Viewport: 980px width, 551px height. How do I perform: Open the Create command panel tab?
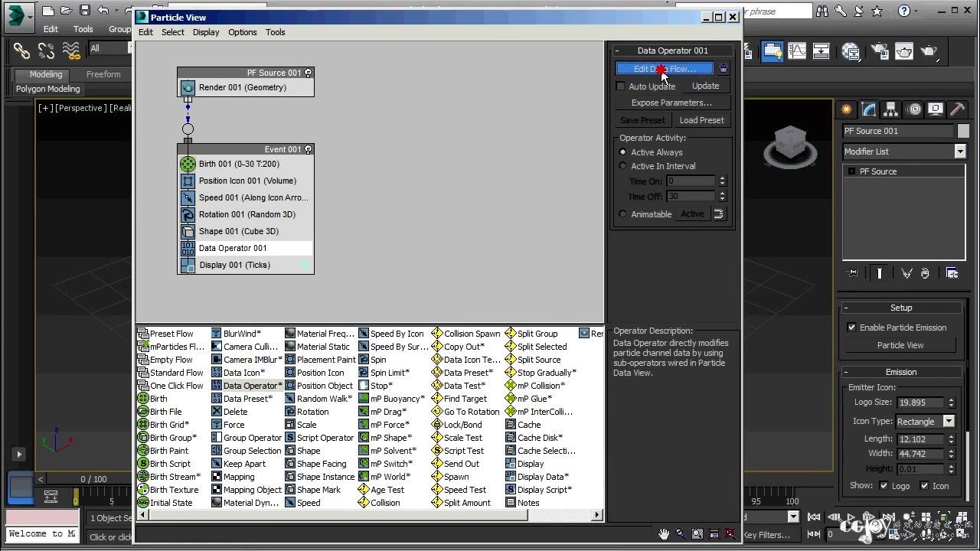coord(846,109)
